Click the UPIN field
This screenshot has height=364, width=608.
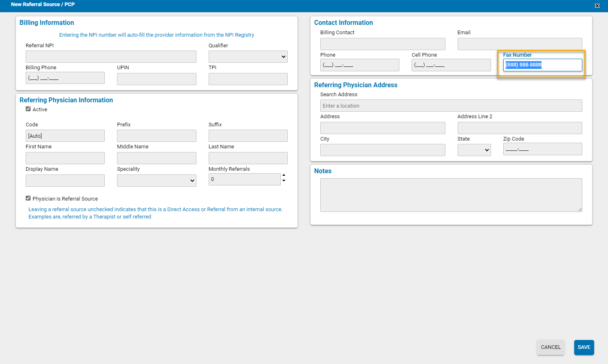(x=156, y=79)
